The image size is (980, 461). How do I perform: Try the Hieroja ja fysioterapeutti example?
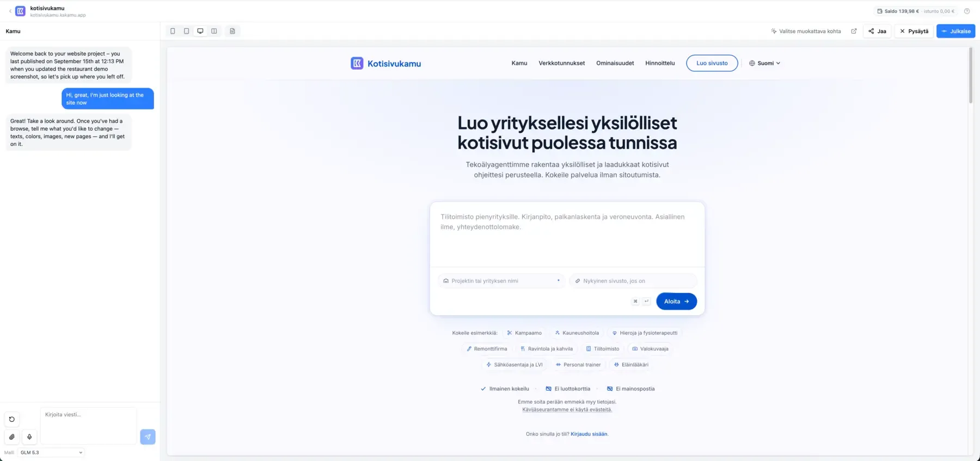click(x=645, y=333)
